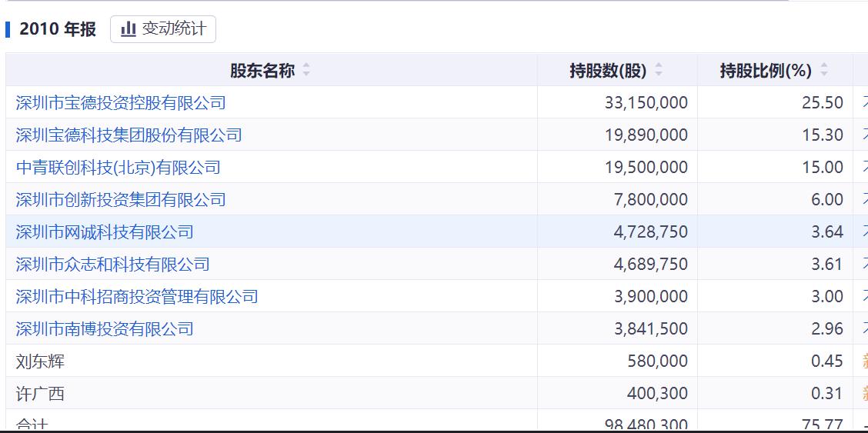Select share count 4,689,750
This screenshot has height=433, width=868.
pos(651,264)
